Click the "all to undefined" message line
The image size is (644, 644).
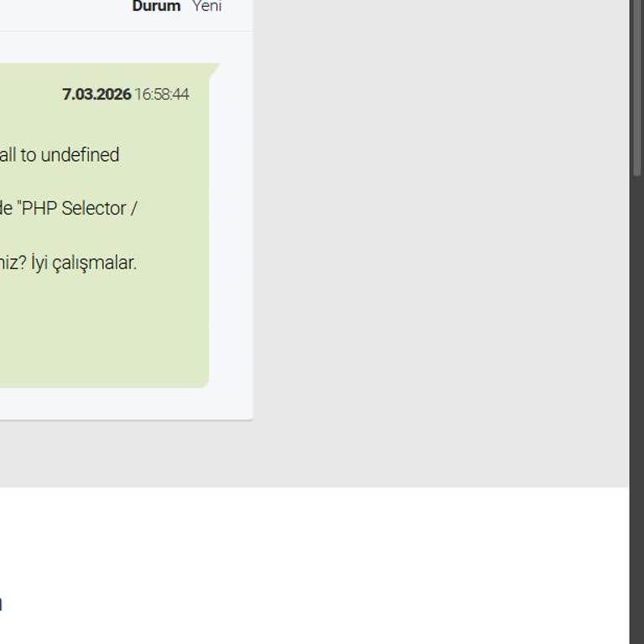click(x=60, y=155)
